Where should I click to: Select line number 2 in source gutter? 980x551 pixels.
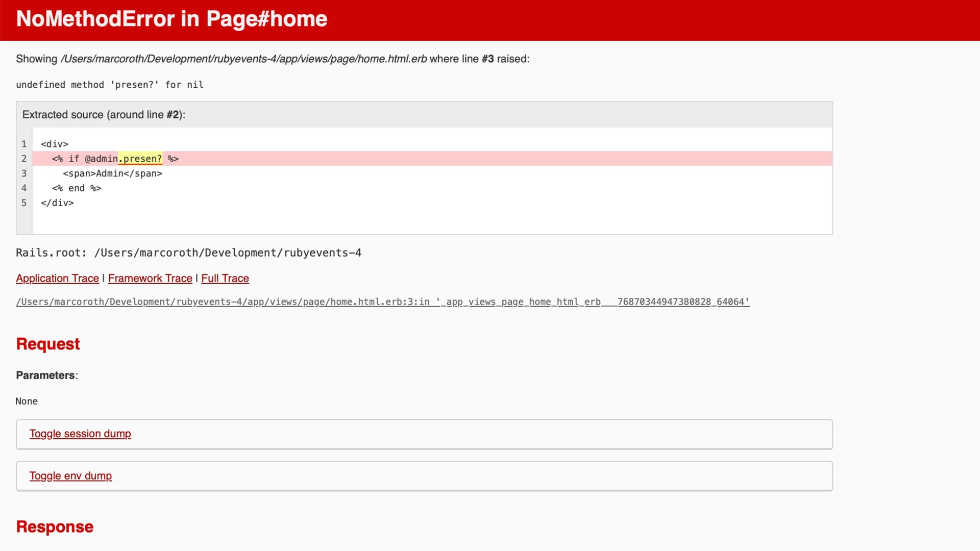point(24,159)
